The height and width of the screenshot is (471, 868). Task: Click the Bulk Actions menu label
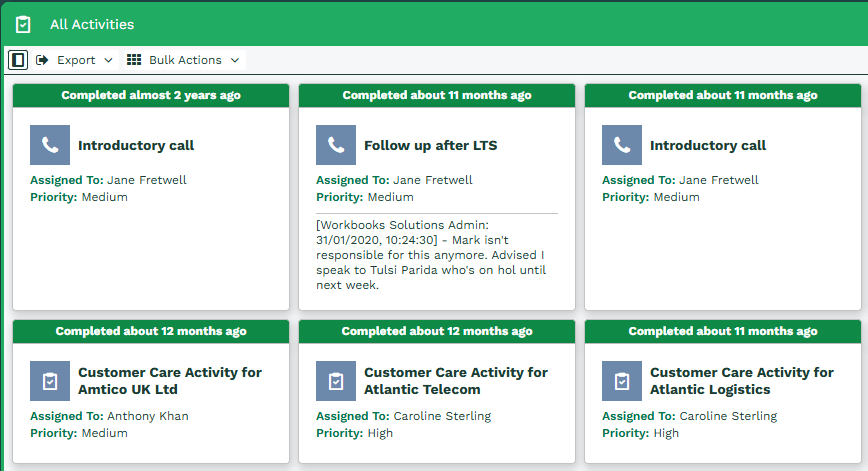185,60
